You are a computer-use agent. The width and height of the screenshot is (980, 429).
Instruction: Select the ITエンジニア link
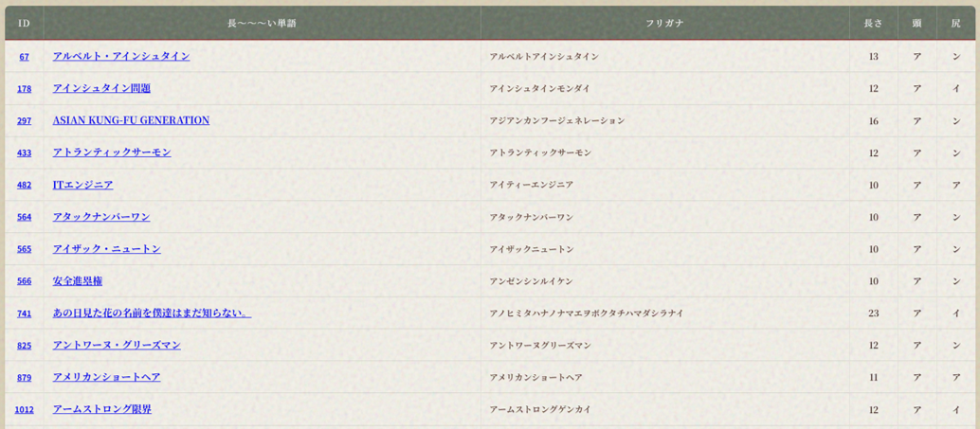[82, 185]
